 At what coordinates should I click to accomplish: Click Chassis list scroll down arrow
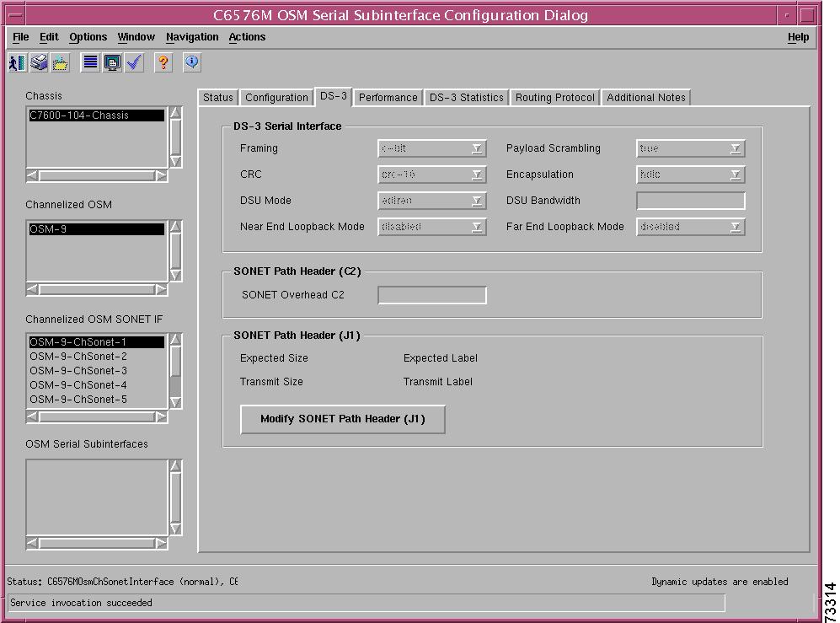(175, 161)
